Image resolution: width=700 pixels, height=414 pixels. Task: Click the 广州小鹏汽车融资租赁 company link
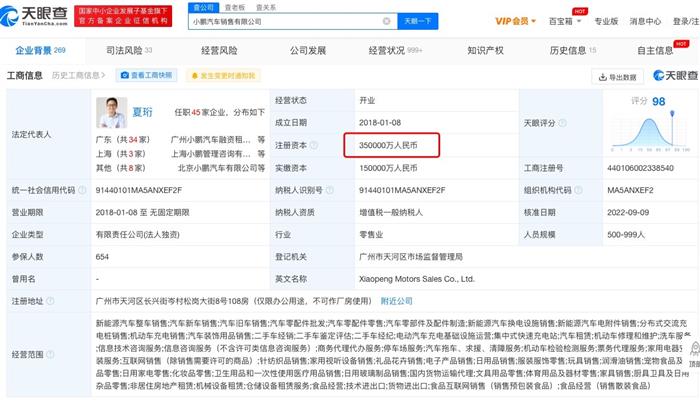(211, 140)
